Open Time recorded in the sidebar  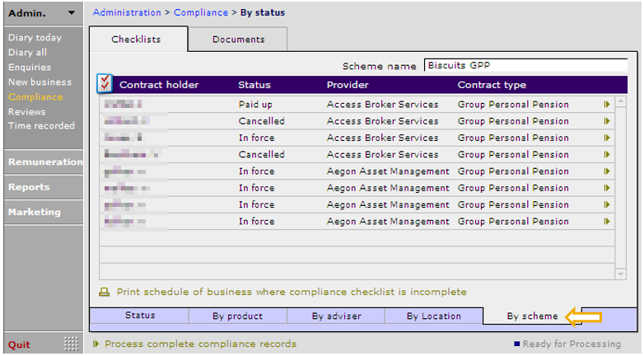(41, 125)
